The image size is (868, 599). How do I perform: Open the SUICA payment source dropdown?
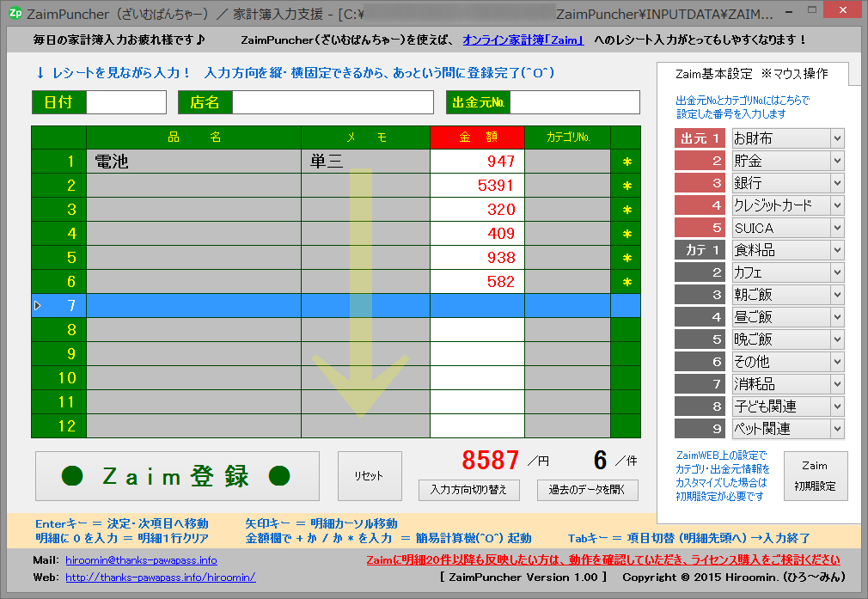pos(837,228)
